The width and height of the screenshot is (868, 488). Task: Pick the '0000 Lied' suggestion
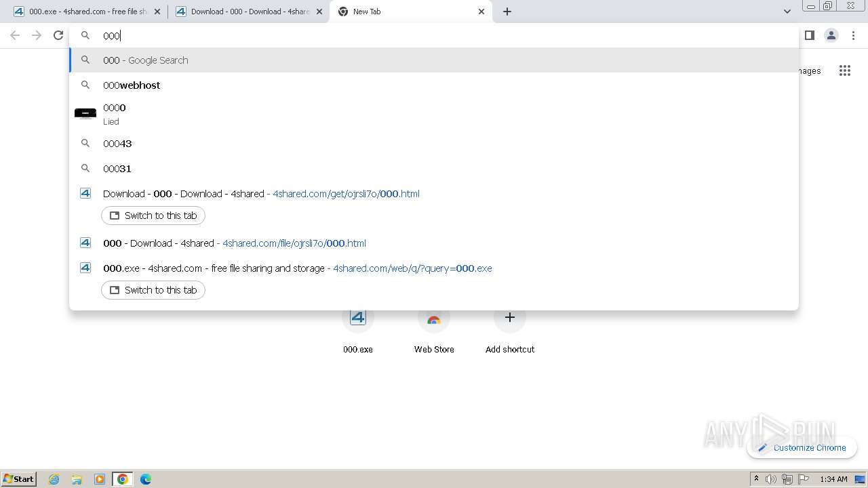click(x=434, y=114)
